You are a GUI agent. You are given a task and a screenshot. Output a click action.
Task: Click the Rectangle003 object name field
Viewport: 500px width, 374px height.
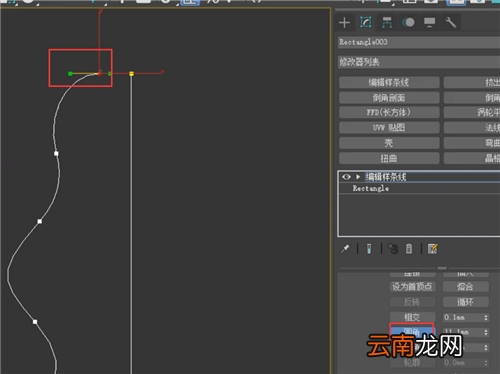(419, 42)
